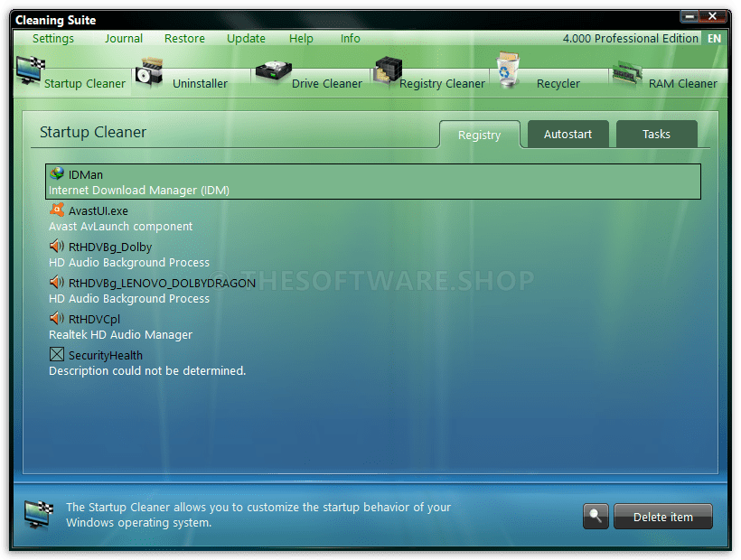This screenshot has height=560, width=741.
Task: Open the Update menu
Action: click(246, 39)
